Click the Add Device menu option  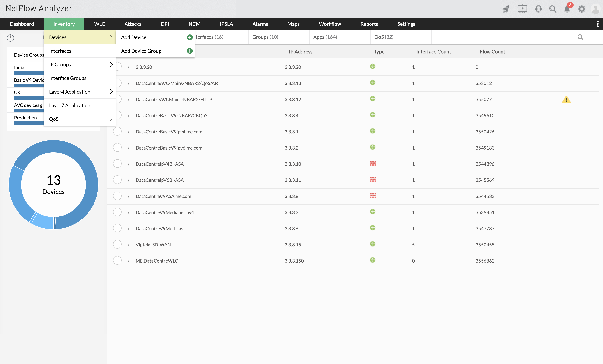134,37
